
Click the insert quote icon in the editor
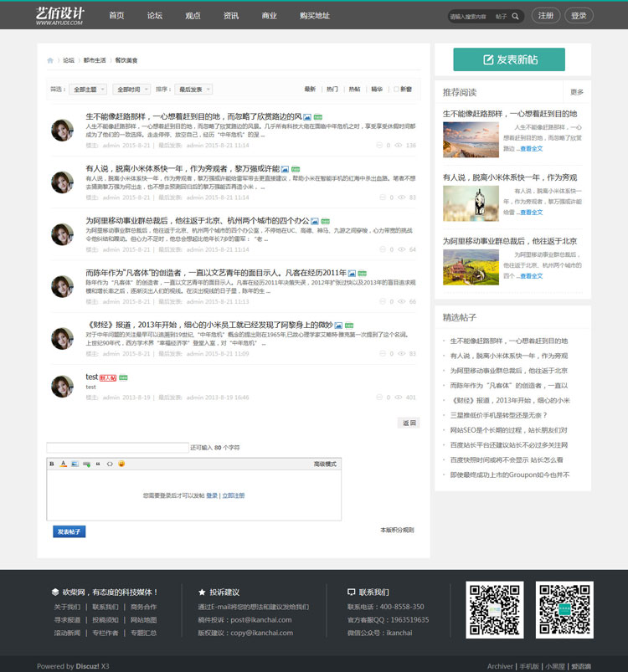click(x=98, y=464)
